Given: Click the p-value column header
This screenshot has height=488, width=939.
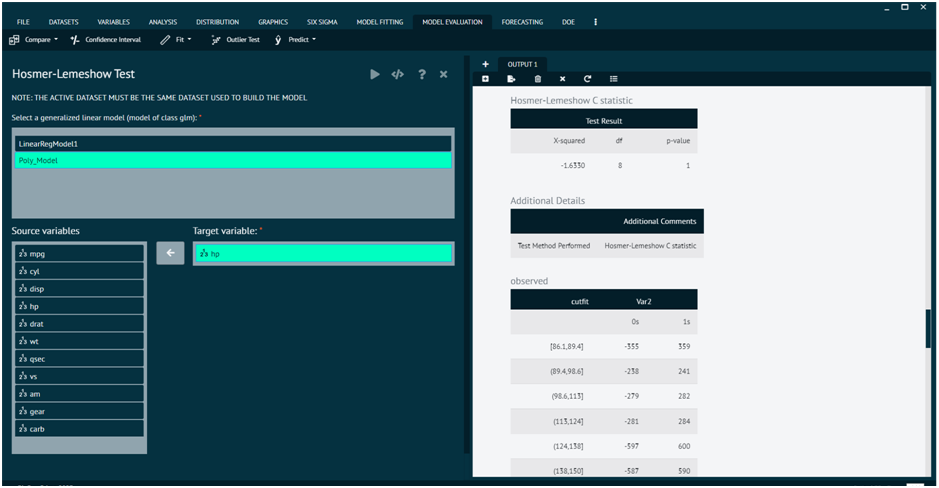Looking at the screenshot, I should point(678,141).
